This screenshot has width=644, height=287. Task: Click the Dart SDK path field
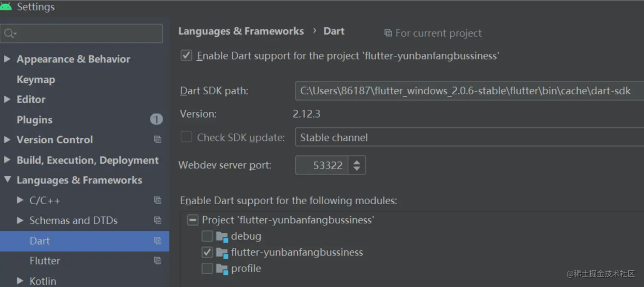[x=469, y=90]
